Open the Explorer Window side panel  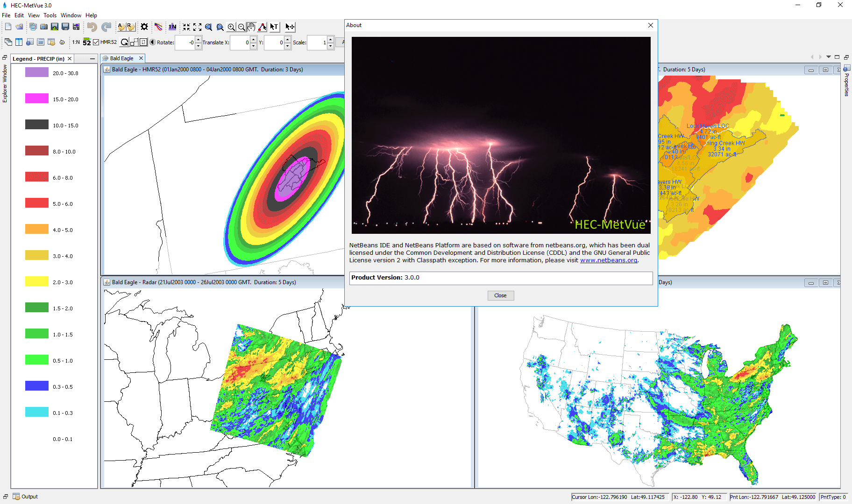tap(5, 83)
